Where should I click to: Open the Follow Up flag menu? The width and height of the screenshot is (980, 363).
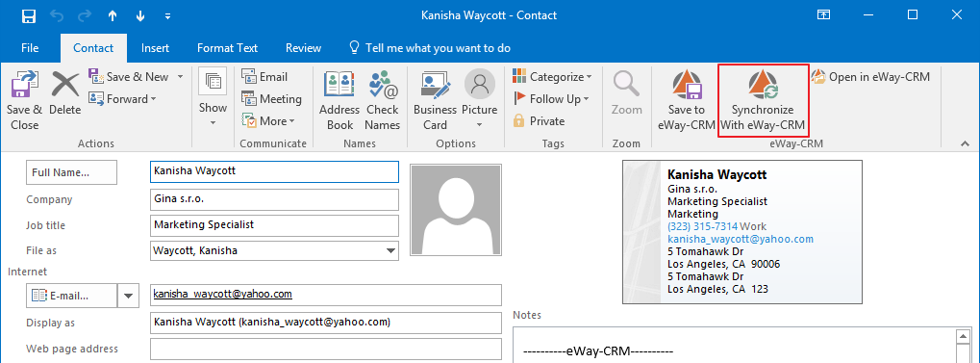coord(551,99)
